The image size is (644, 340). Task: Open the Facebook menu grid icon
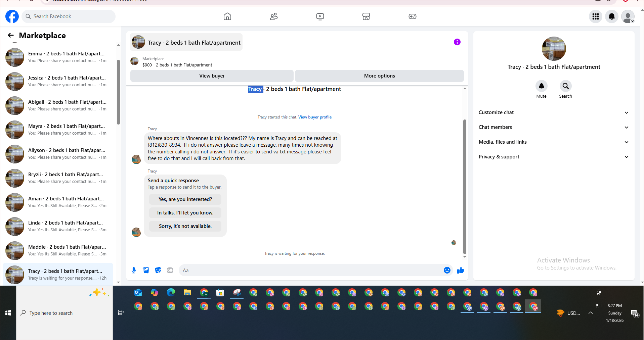point(596,16)
